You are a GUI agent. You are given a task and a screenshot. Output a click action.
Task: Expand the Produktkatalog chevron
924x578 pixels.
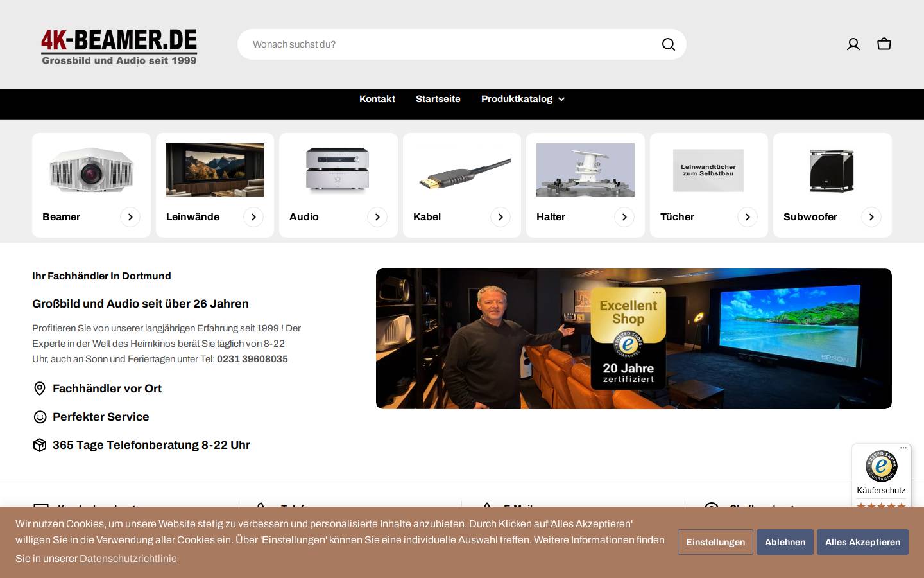click(561, 99)
